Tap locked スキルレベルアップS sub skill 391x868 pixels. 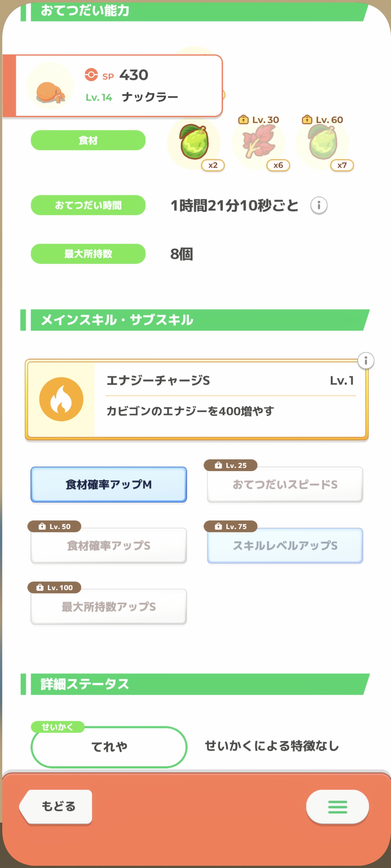pos(285,545)
